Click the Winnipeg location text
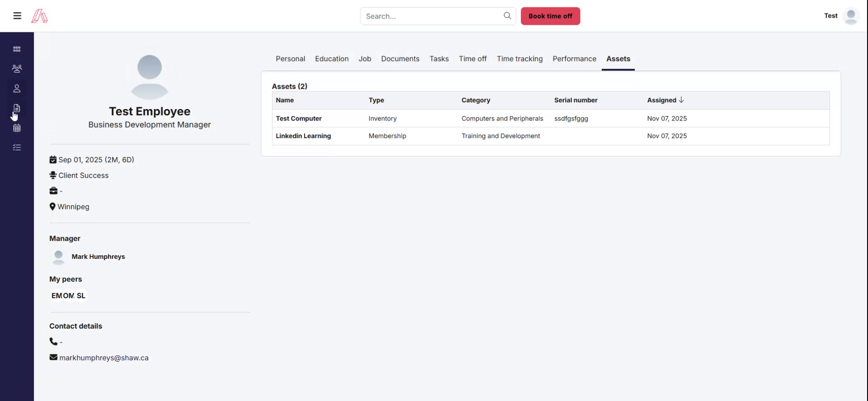The width and height of the screenshot is (868, 401). (73, 207)
